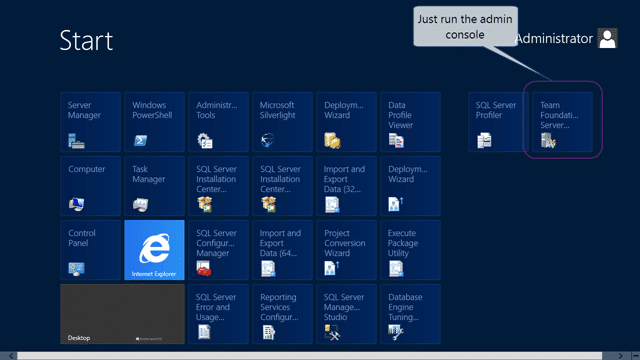Launch Windows PowerShell tile
640x360 pixels.
tap(154, 122)
